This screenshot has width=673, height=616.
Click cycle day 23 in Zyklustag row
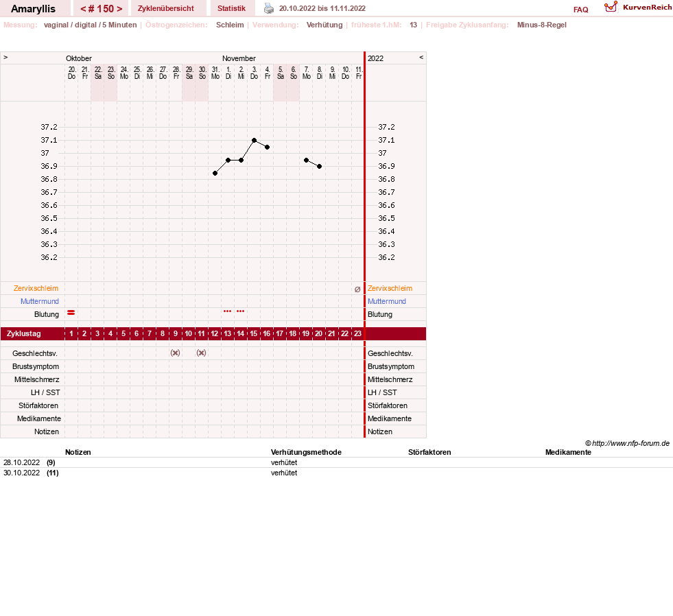[357, 333]
